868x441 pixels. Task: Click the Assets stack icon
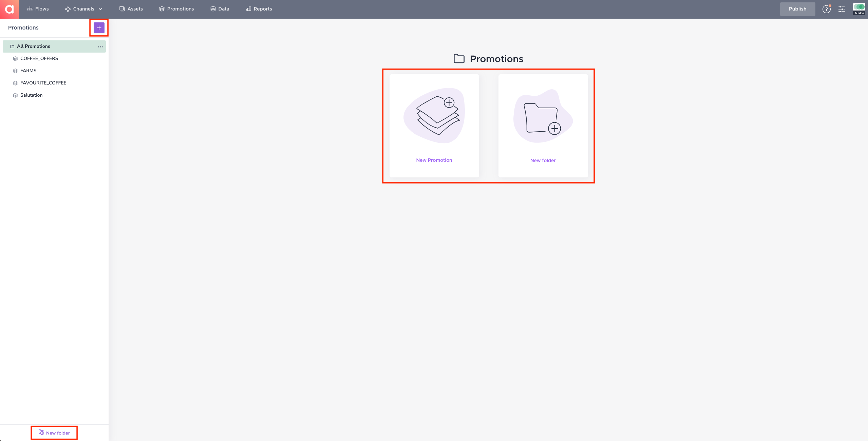coord(122,9)
